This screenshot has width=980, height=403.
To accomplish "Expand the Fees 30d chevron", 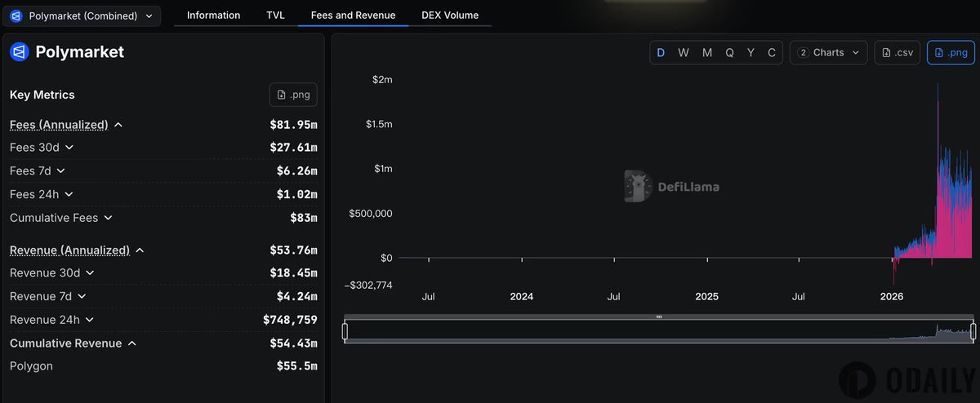I will tap(69, 148).
